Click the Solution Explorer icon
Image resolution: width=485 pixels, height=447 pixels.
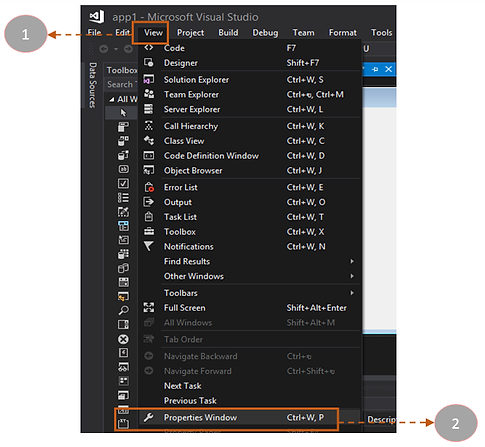coord(149,79)
